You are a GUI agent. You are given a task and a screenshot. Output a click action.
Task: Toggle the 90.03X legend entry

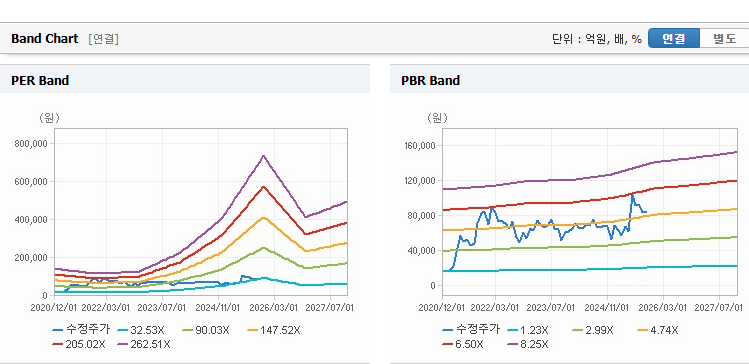[206, 330]
